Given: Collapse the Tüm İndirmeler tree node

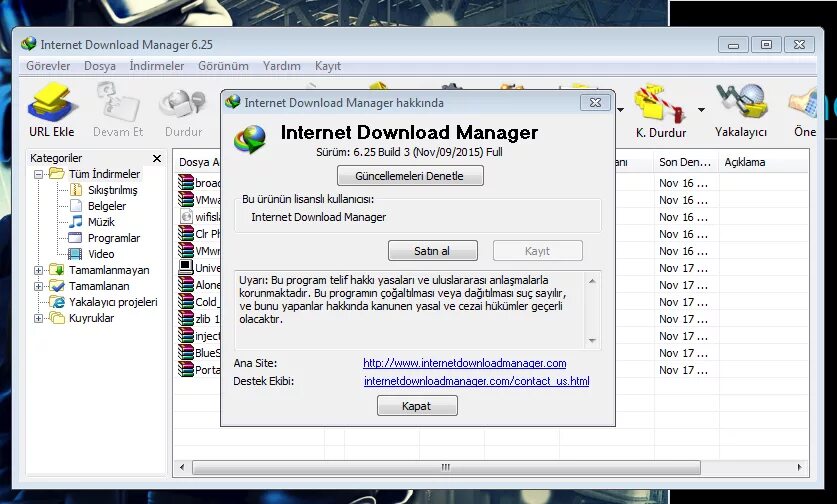Looking at the screenshot, I should [38, 174].
